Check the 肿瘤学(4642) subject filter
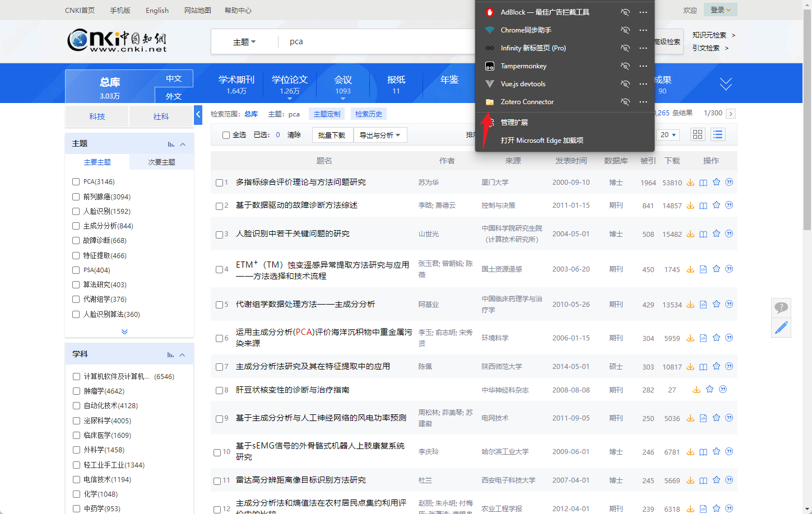812x514 pixels. (x=76, y=391)
